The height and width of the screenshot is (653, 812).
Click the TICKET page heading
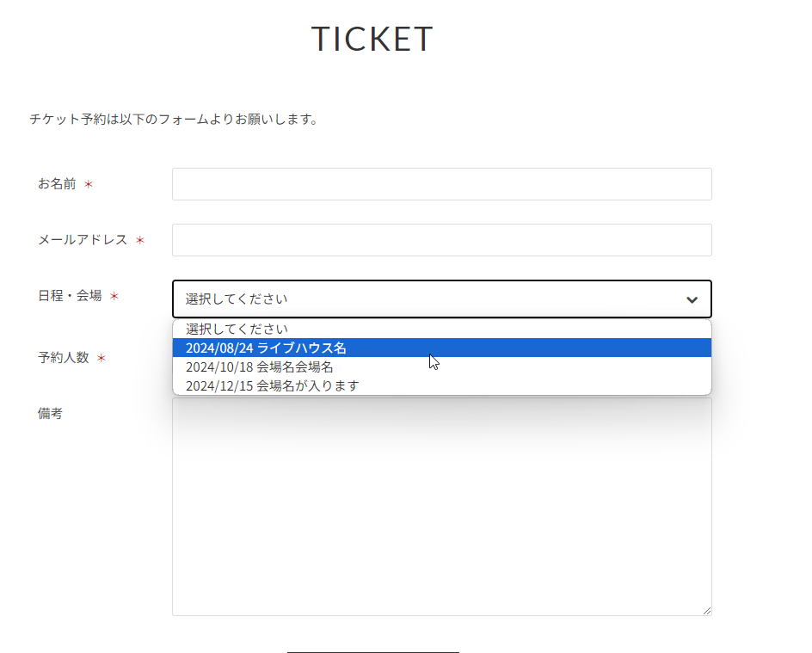[372, 39]
